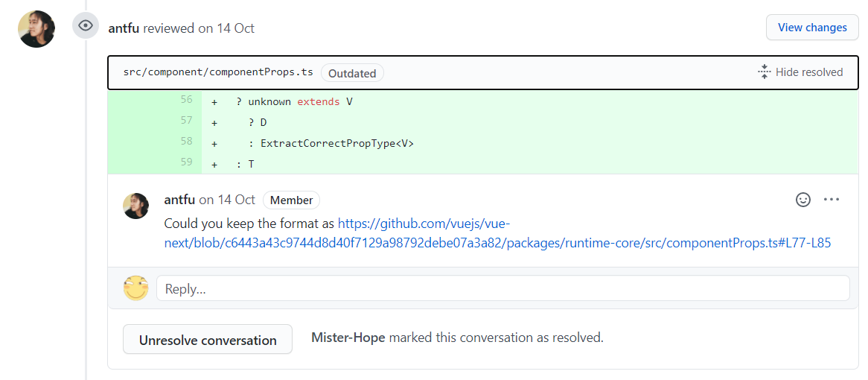Click the smiley avatar beside reply box
This screenshot has height=380, width=868.
click(136, 288)
